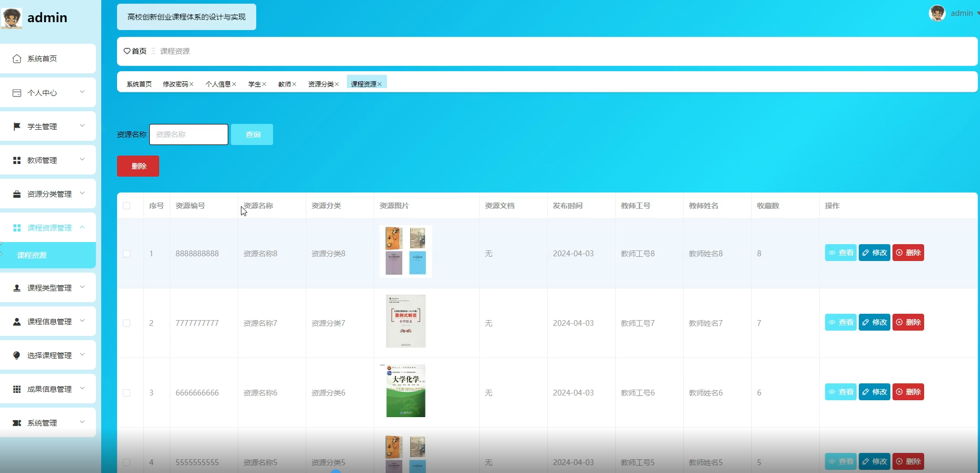Viewport: 980px width, 473px height.
Task: Expand the 个人中心 menu chevron
Action: pyautogui.click(x=82, y=92)
